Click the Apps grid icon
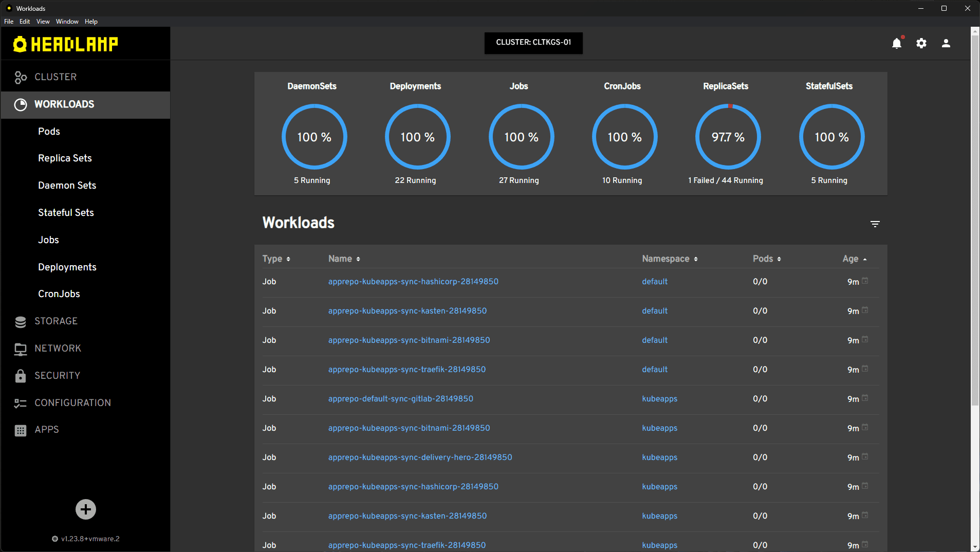This screenshot has height=552, width=980. coord(21,430)
